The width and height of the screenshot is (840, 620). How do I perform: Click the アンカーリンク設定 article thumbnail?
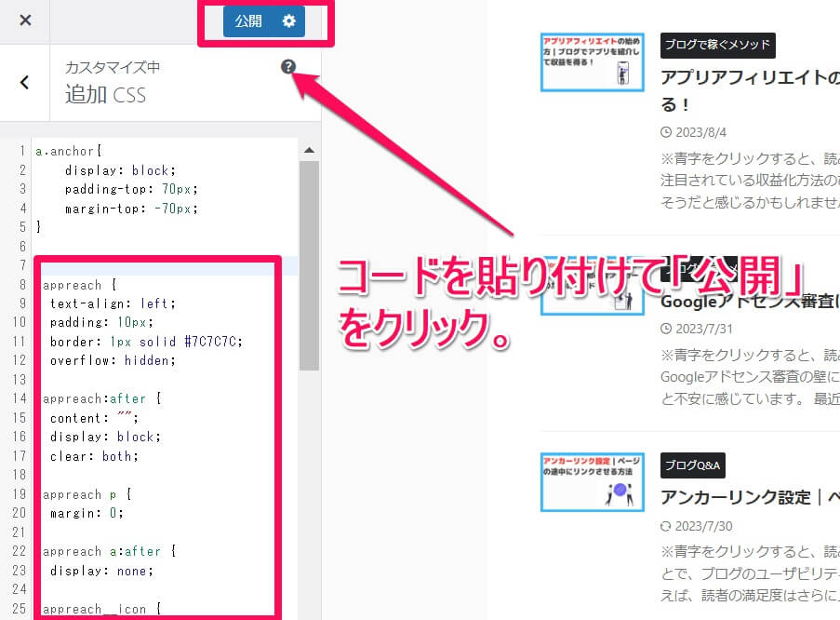coord(592,482)
